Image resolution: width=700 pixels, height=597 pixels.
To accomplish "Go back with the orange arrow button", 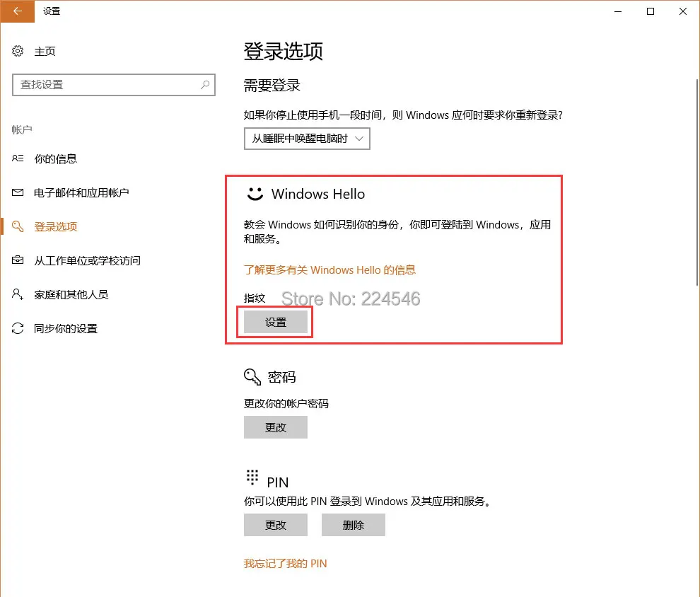I will [x=18, y=11].
